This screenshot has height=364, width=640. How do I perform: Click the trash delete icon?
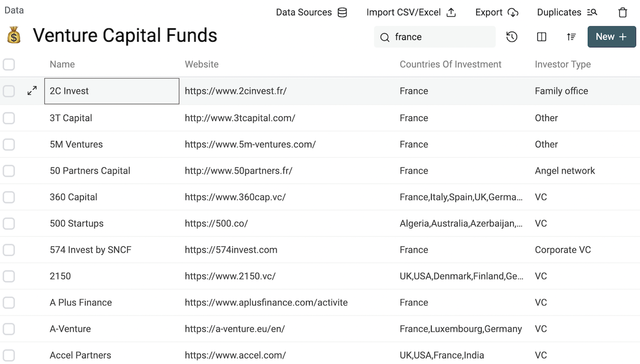point(623,12)
